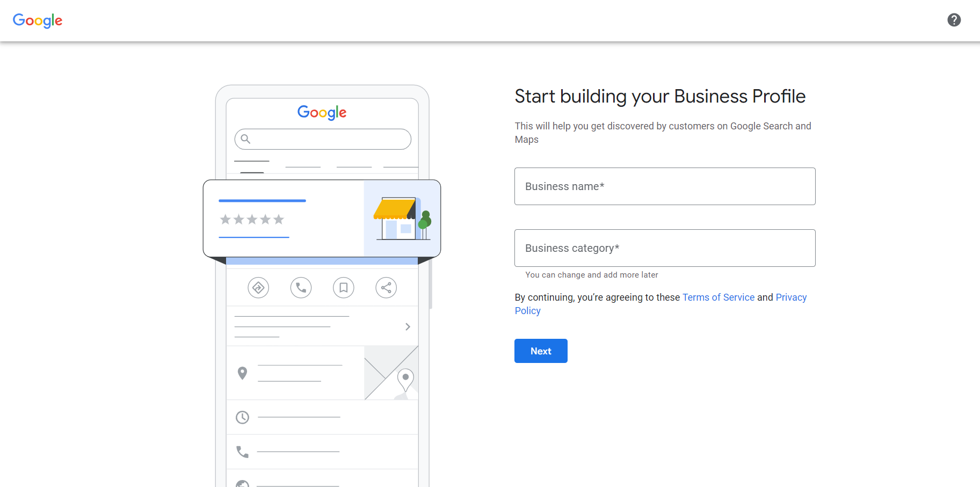This screenshot has height=487, width=980.
Task: Click the right chevron in phone illustration
Action: [408, 326]
